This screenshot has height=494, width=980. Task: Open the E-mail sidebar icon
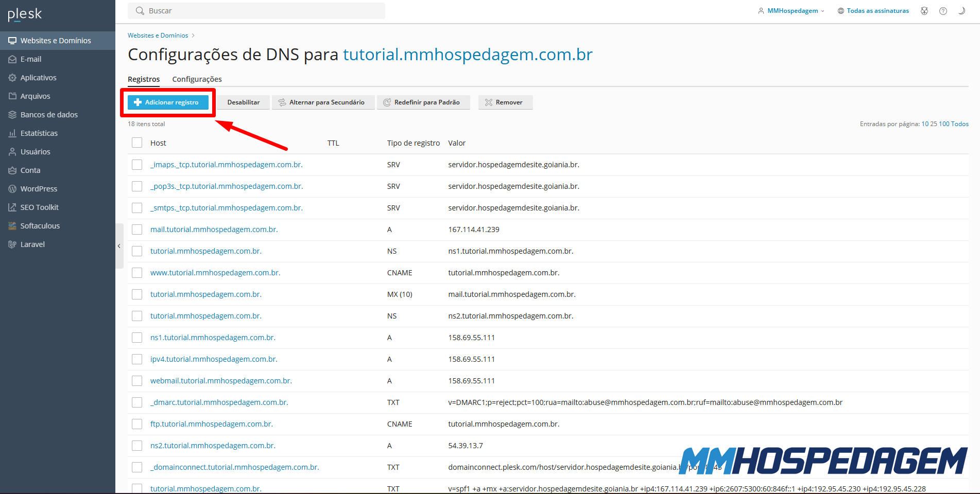click(12, 59)
